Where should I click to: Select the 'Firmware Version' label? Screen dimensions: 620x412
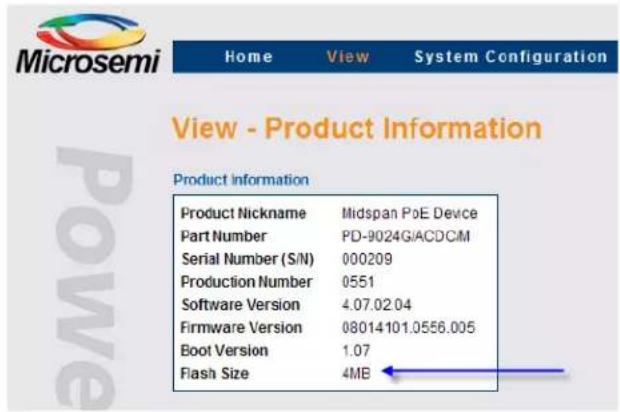pyautogui.click(x=241, y=328)
